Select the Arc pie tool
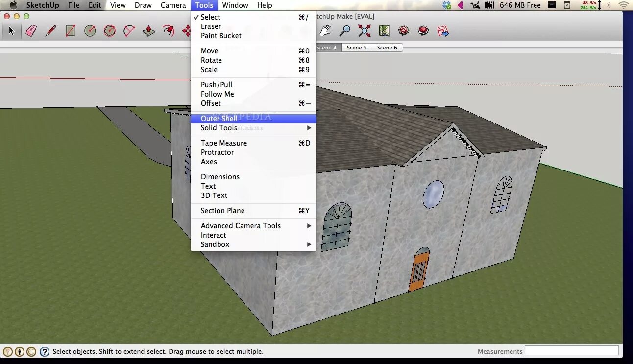The image size is (633, 364). coord(129,31)
